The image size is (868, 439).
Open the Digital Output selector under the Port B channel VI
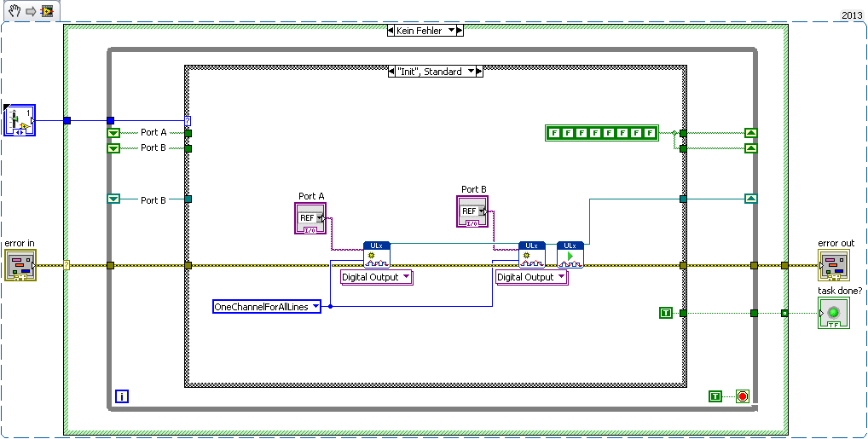click(x=532, y=277)
